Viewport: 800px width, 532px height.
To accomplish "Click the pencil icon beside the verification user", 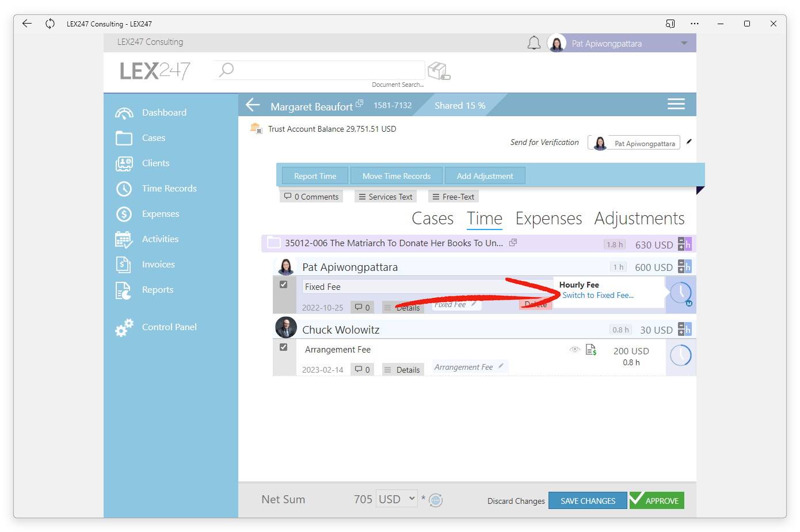I will click(x=689, y=141).
